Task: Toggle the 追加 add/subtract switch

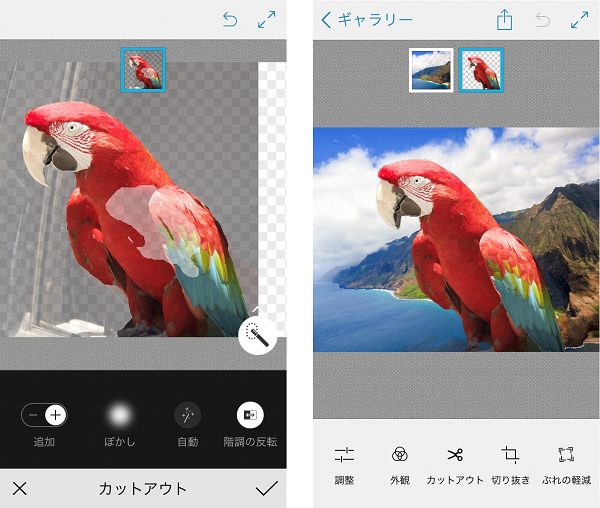Action: point(44,415)
